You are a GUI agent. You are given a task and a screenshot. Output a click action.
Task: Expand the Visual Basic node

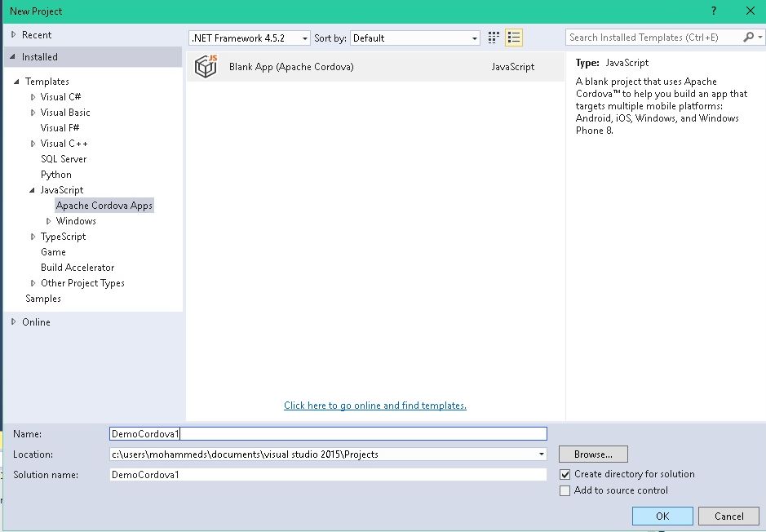point(33,113)
